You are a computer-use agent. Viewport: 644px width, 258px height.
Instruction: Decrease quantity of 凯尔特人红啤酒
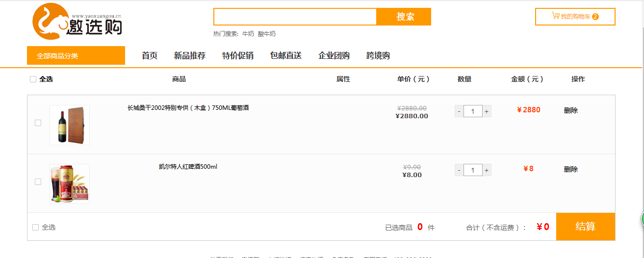[x=459, y=170]
